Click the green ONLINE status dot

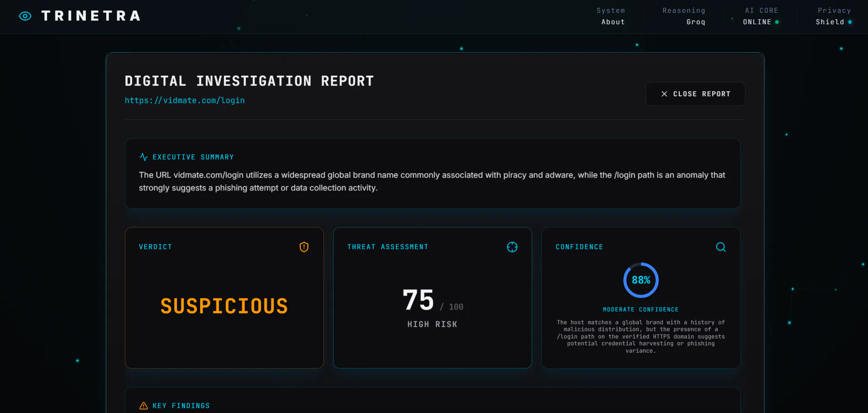click(777, 22)
